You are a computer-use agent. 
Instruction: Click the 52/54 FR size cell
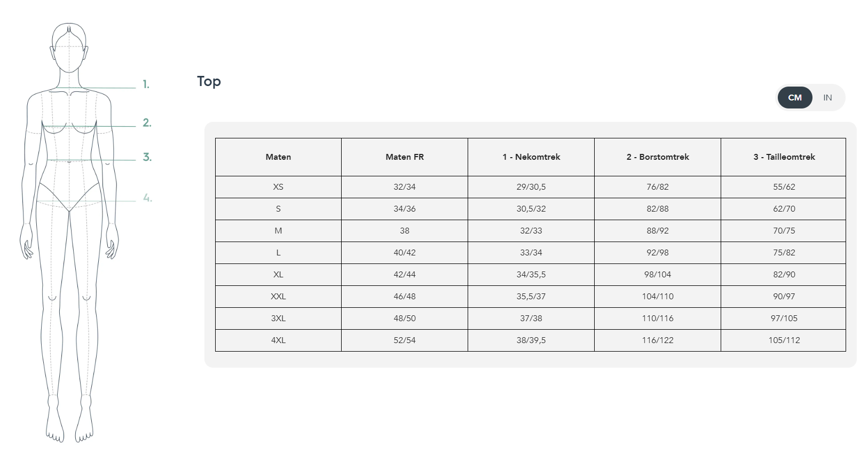[405, 340]
